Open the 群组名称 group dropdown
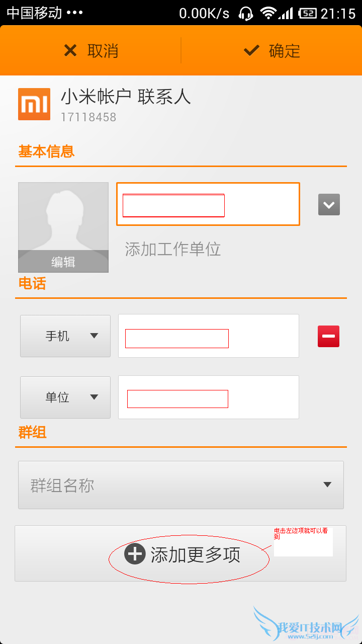This screenshot has width=362, height=644. pos(181,485)
